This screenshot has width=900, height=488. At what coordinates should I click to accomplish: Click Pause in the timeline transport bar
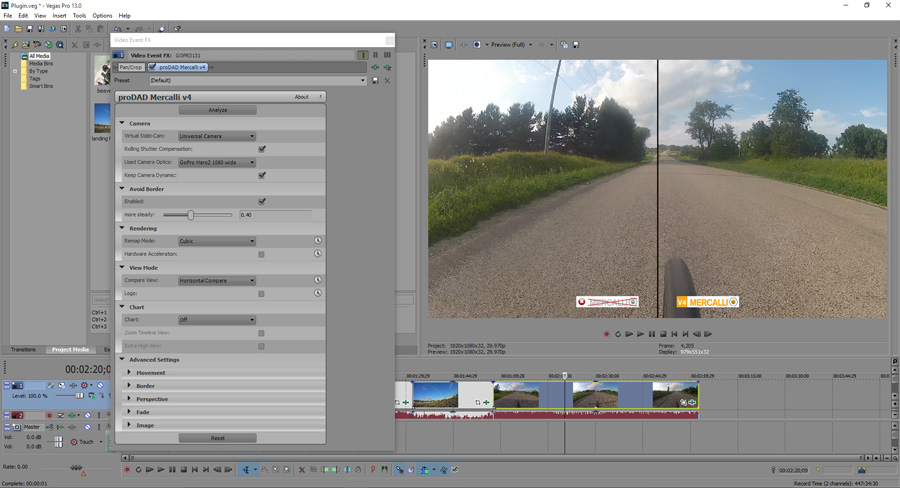point(172,470)
